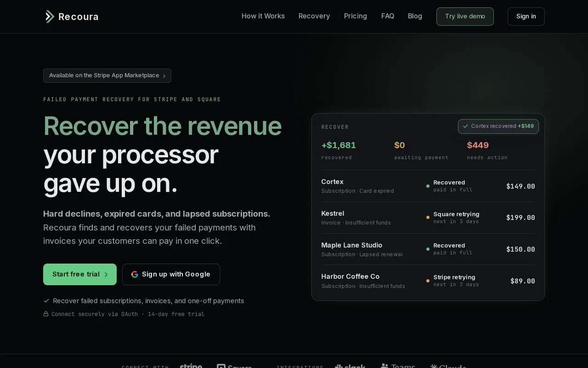This screenshot has width=588, height=368.
Task: Click Connect securely via OAuth text
Action: click(x=95, y=314)
